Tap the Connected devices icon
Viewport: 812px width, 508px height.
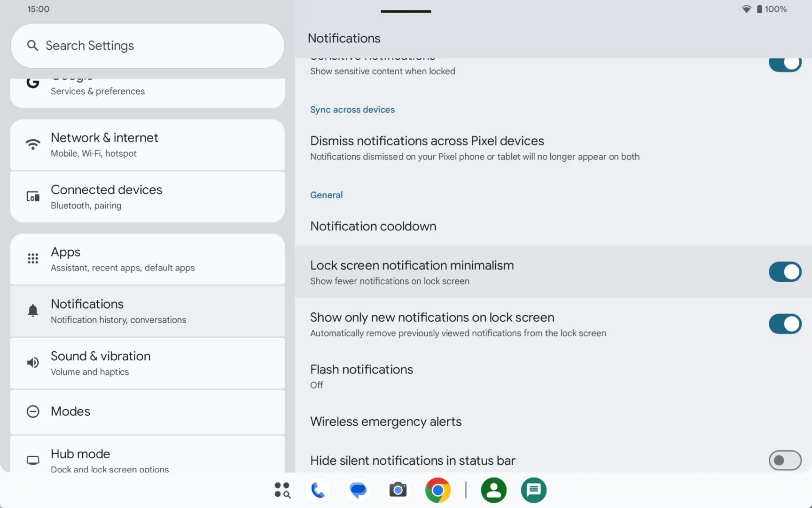33,196
